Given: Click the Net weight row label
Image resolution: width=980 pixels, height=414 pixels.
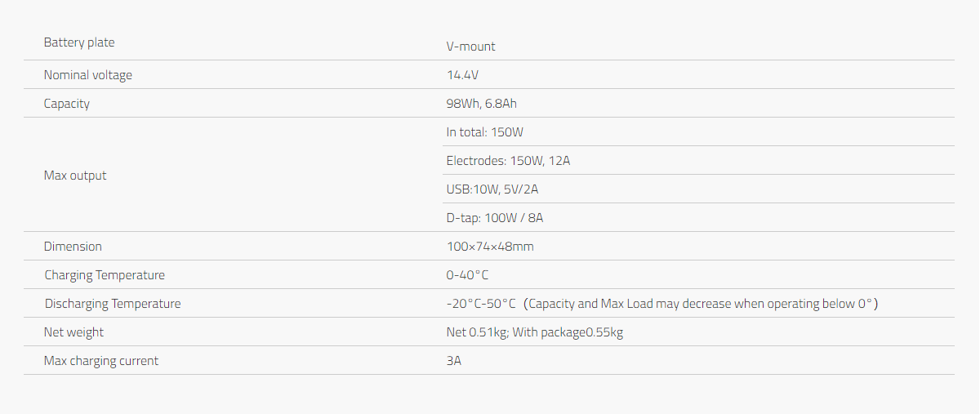Looking at the screenshot, I should pos(73,332).
